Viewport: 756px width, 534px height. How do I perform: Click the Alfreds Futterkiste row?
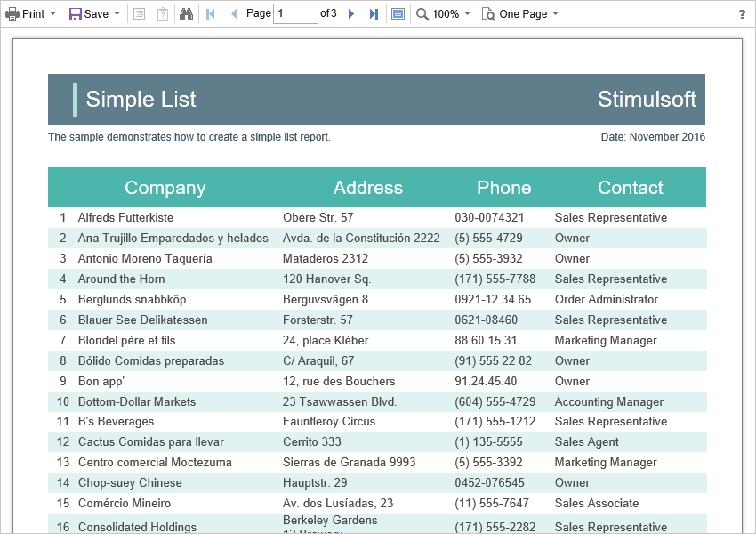point(125,217)
